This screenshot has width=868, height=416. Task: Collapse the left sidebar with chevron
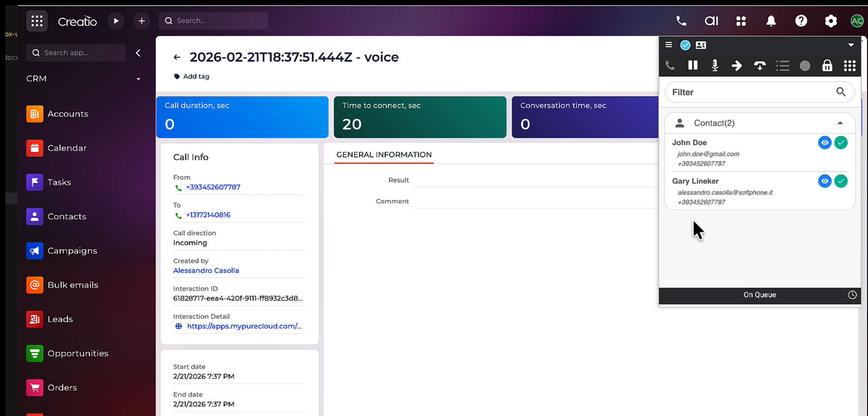point(139,53)
